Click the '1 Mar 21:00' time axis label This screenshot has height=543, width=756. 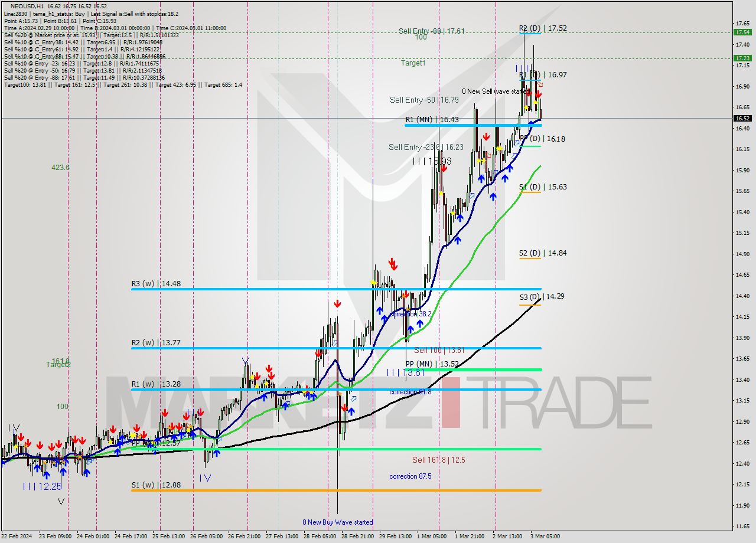tap(470, 537)
